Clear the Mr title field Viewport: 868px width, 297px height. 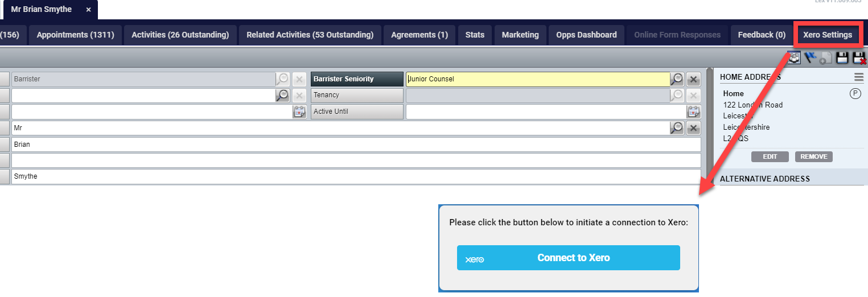pos(693,128)
